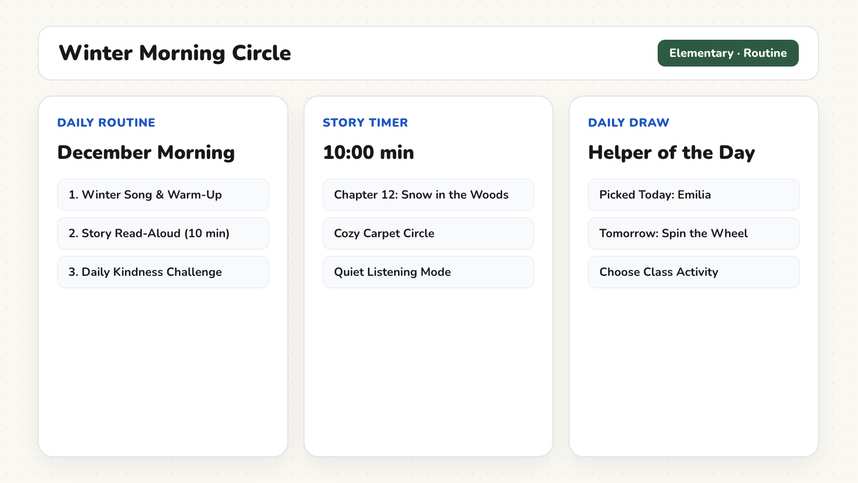
Task: Click the Helper of the Day heading
Action: click(x=671, y=152)
